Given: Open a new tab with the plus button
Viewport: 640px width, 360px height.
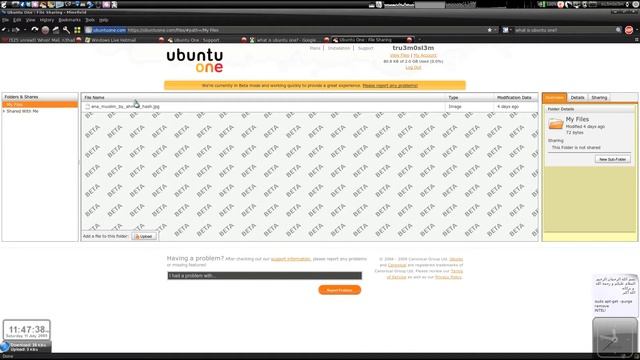Looking at the screenshot, I should (419, 40).
